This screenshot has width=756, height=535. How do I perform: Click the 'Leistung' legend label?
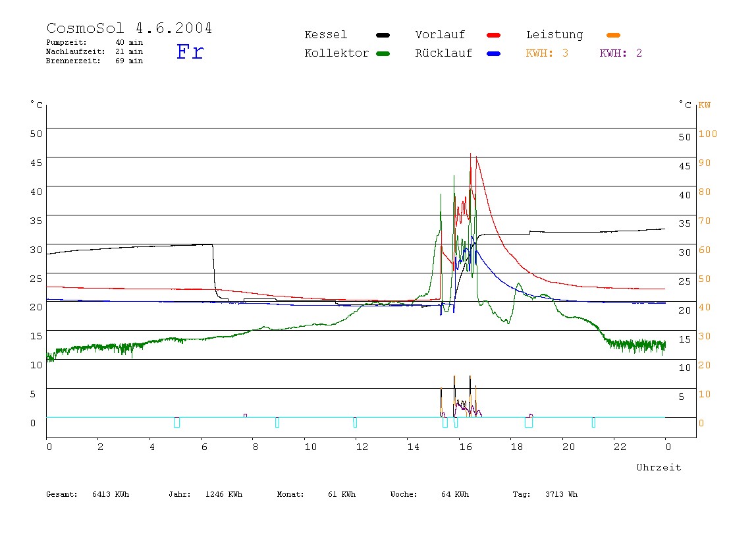[554, 35]
